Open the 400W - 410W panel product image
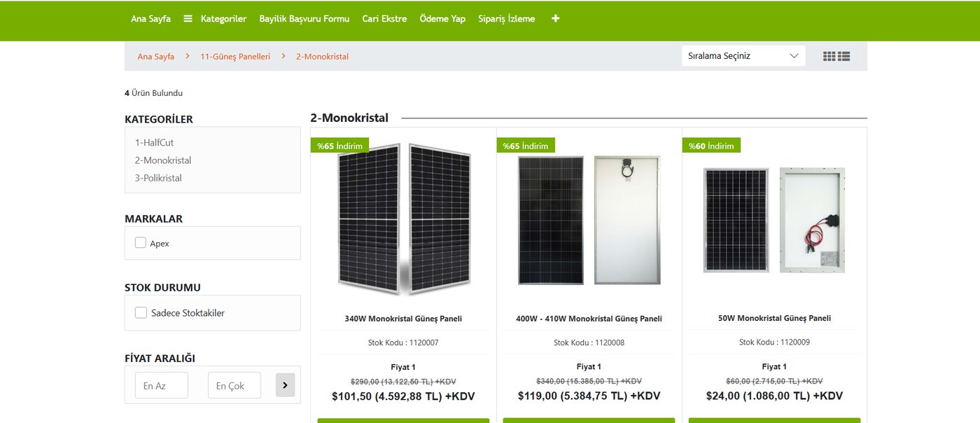The width and height of the screenshot is (980, 423). click(x=589, y=220)
